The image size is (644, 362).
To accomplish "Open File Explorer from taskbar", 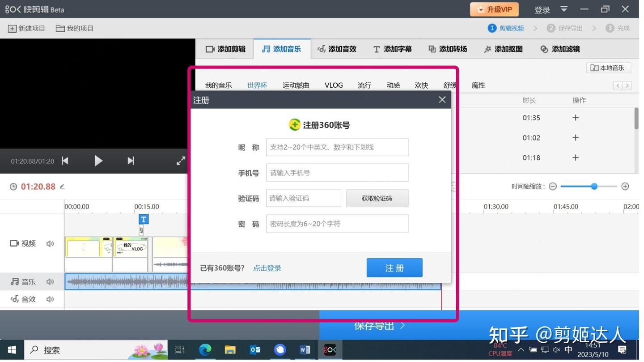I will click(230, 350).
